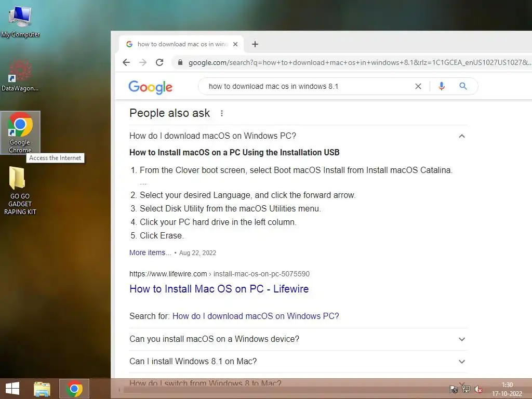Viewport: 532px width, 399px height.
Task: Go forward in Chrome browser
Action: [143, 62]
